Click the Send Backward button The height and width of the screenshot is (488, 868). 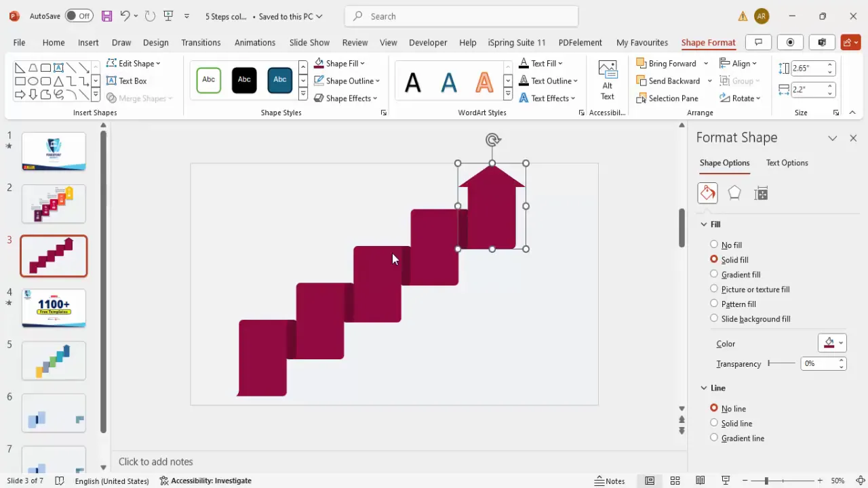pos(668,81)
